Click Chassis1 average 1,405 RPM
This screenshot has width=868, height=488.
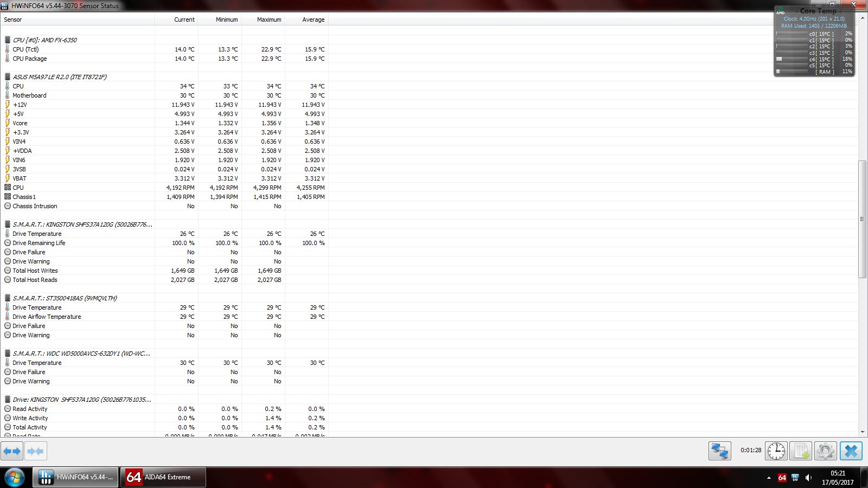click(x=310, y=197)
